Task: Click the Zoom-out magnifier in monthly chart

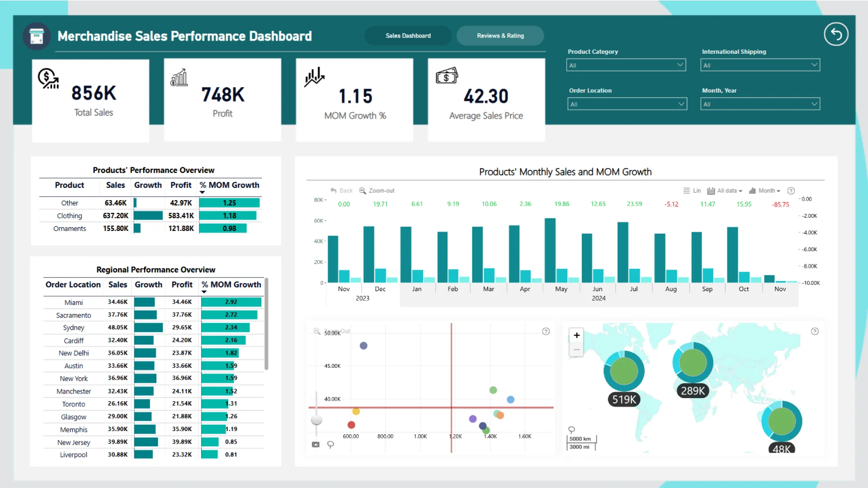Action: 363,191
